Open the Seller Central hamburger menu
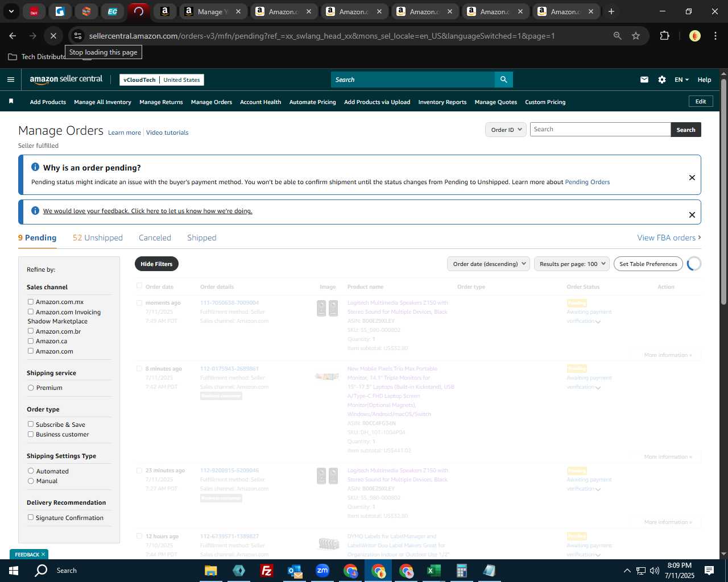The width and height of the screenshot is (728, 582). (x=10, y=80)
